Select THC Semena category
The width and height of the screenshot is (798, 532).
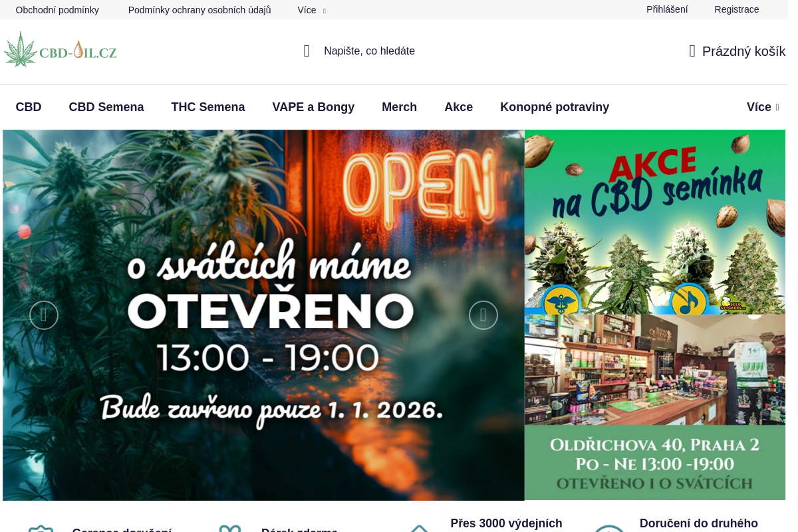[208, 107]
